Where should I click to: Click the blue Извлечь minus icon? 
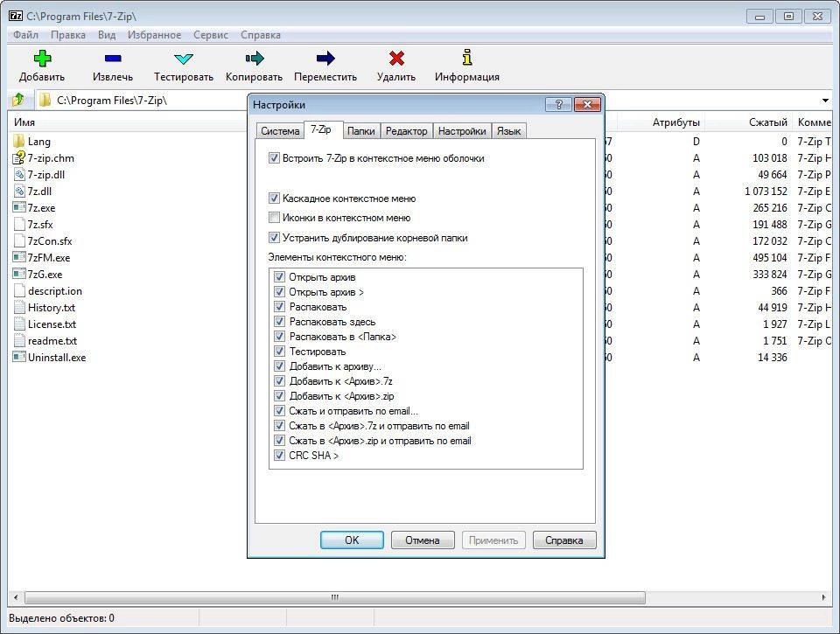pyautogui.click(x=113, y=59)
